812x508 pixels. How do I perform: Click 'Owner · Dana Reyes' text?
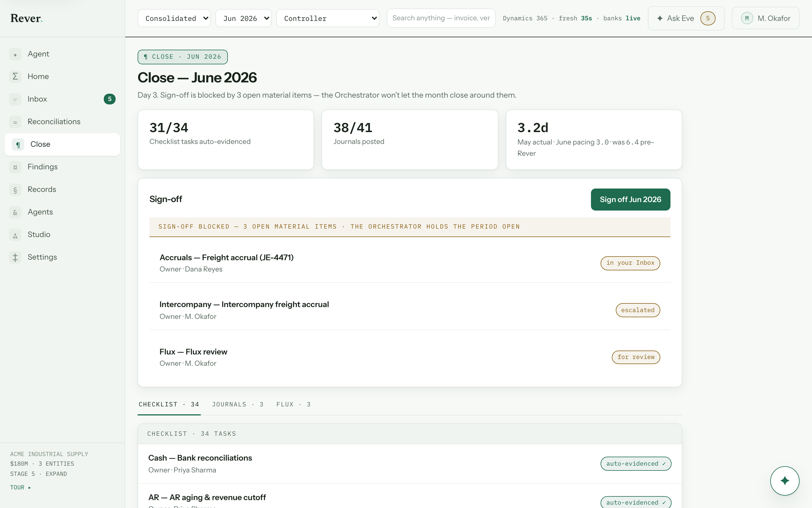[191, 269]
